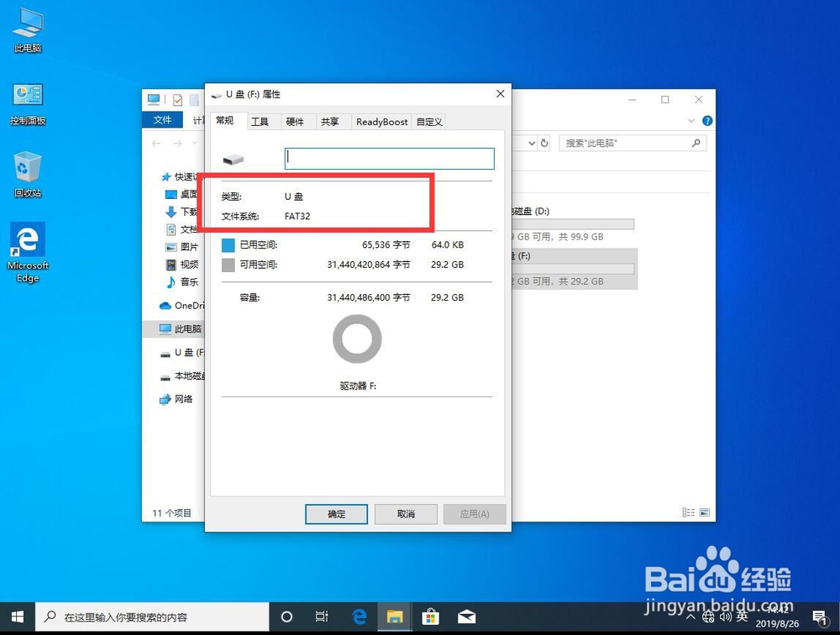The image size is (840, 635).
Task: Open 回收站 from the desktop
Action: [27, 166]
